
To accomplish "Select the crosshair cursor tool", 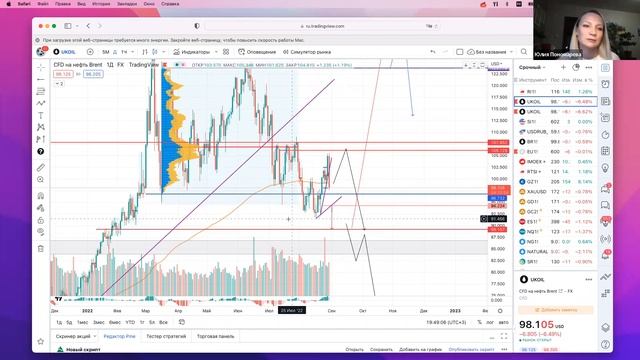I will point(40,67).
